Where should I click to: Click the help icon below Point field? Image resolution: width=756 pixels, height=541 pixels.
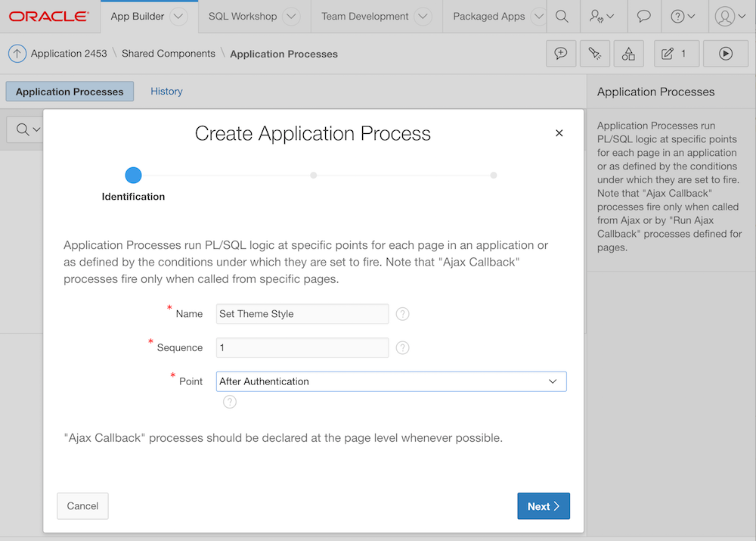(230, 402)
